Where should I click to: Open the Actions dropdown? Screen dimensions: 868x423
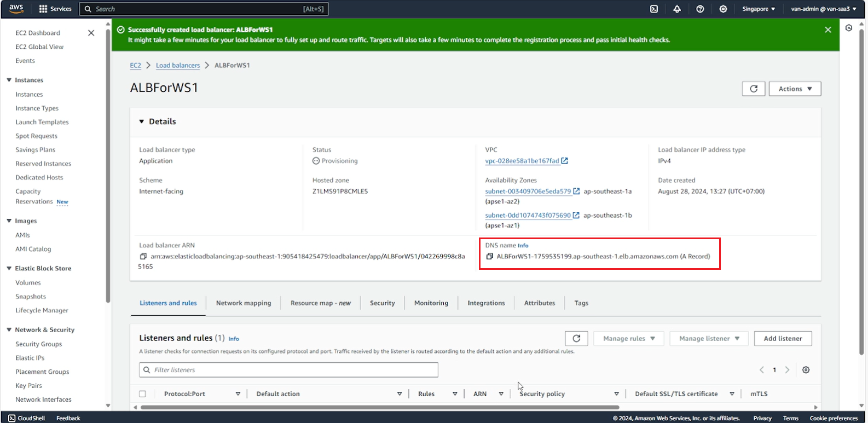[x=795, y=89]
